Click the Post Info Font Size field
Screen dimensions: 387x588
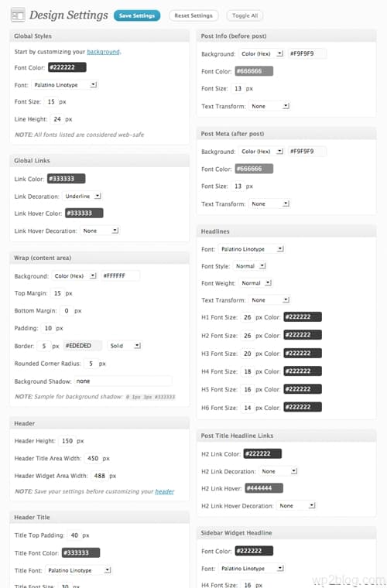tap(238, 88)
